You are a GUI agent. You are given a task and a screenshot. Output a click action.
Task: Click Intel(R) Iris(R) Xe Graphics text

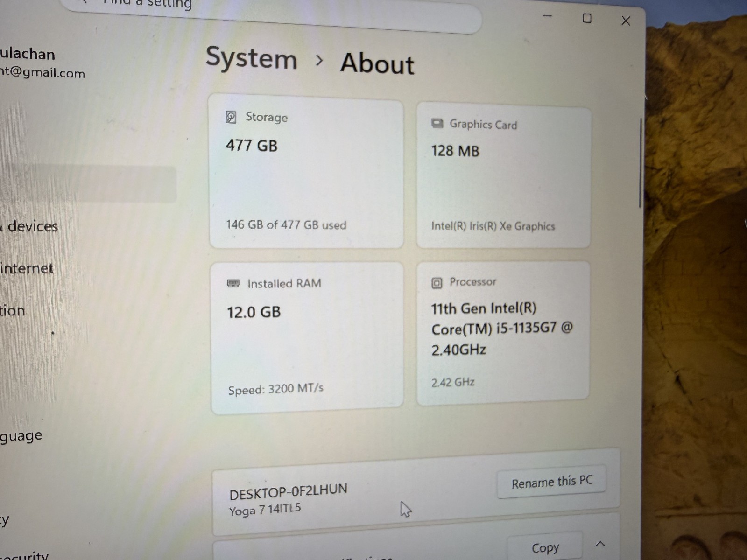click(x=493, y=226)
